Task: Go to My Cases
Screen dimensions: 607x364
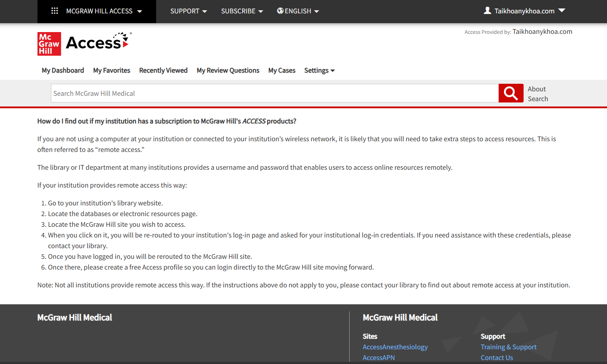Action: [x=282, y=70]
